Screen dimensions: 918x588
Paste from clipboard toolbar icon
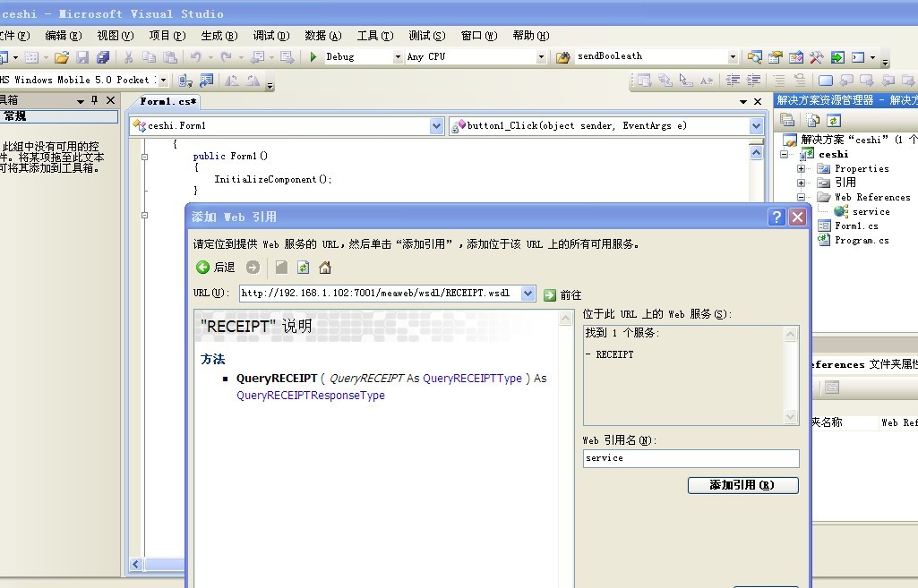pyautogui.click(x=170, y=56)
